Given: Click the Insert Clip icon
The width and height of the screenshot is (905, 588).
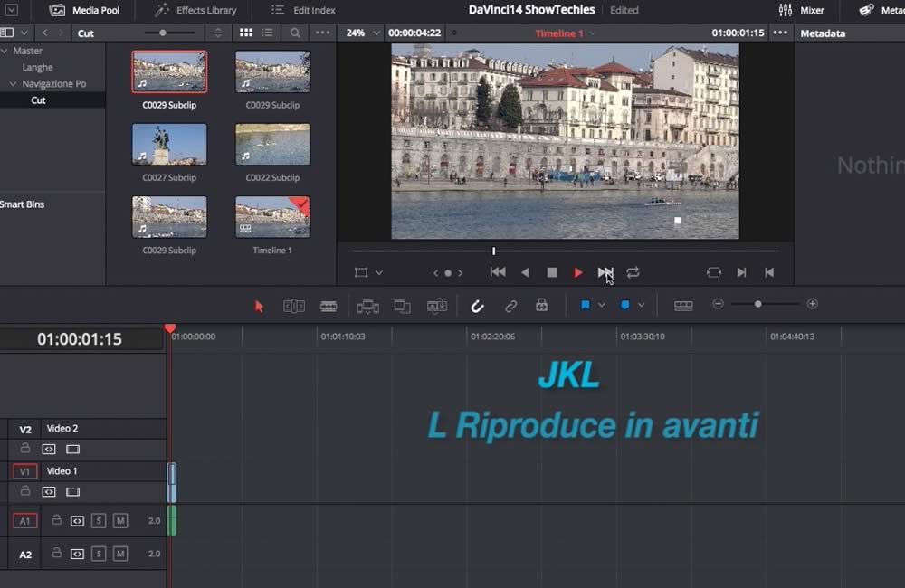Looking at the screenshot, I should tap(367, 307).
